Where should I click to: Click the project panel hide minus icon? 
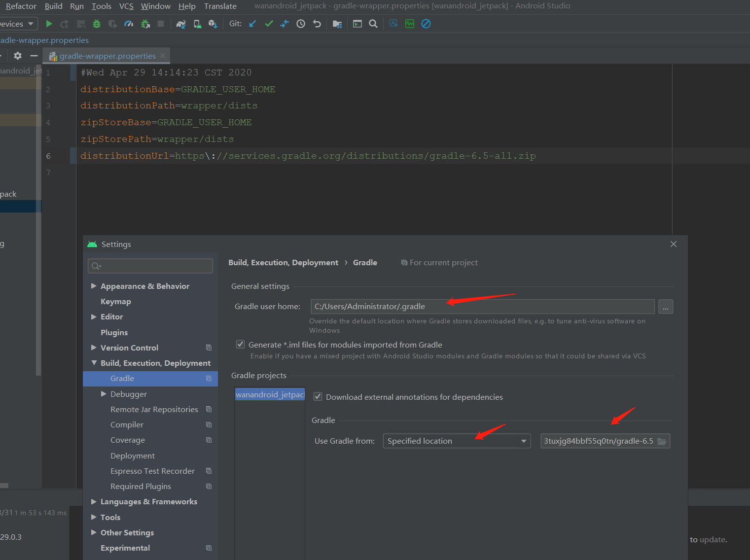34,56
